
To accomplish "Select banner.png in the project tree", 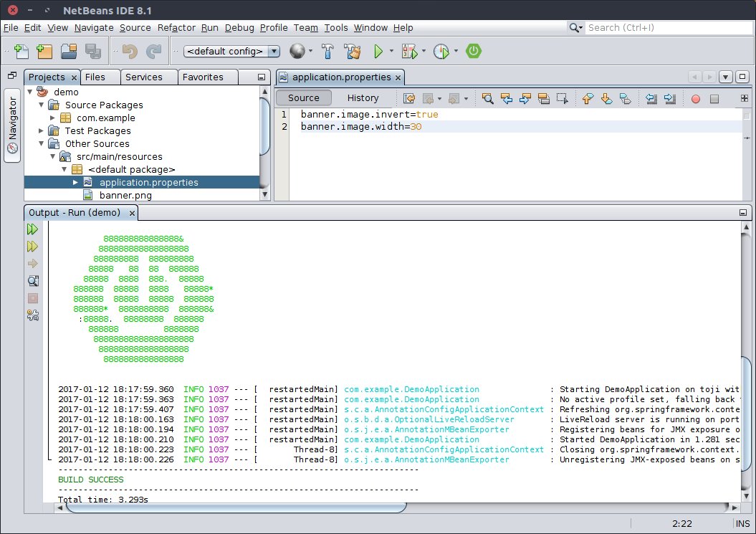I will pyautogui.click(x=125, y=196).
